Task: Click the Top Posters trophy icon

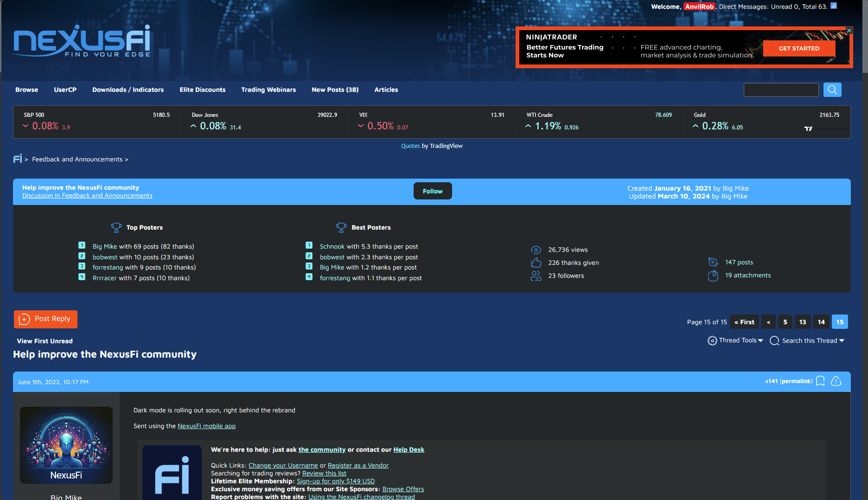Action: pos(116,227)
